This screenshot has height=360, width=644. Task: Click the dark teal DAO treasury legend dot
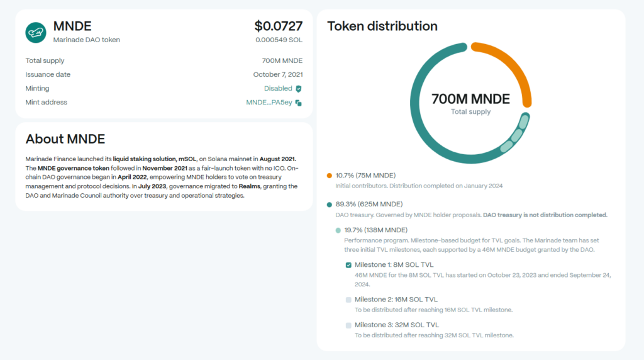tap(330, 205)
